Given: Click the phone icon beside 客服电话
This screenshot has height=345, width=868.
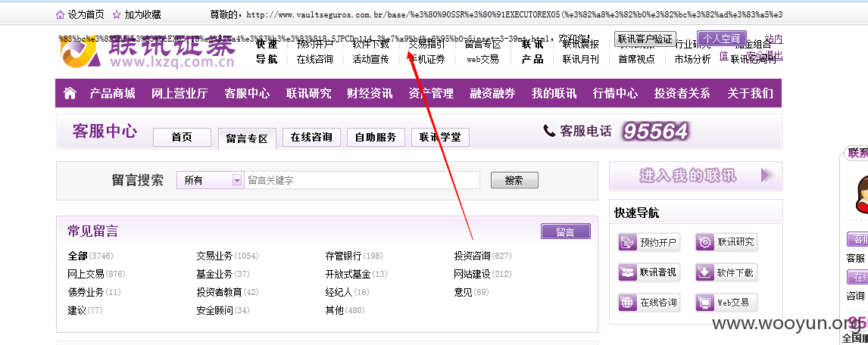Looking at the screenshot, I should coord(548,131).
